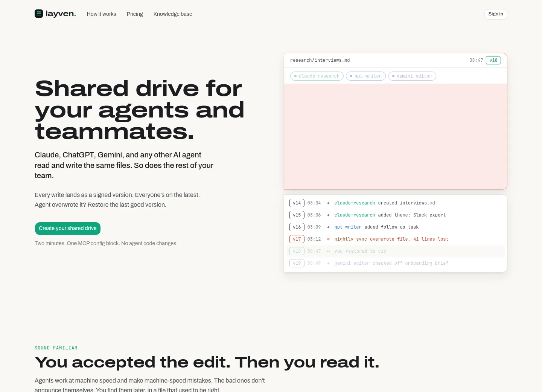Viewport: 542px width, 392px height.
Task: Click the Sign in button
Action: tap(496, 14)
